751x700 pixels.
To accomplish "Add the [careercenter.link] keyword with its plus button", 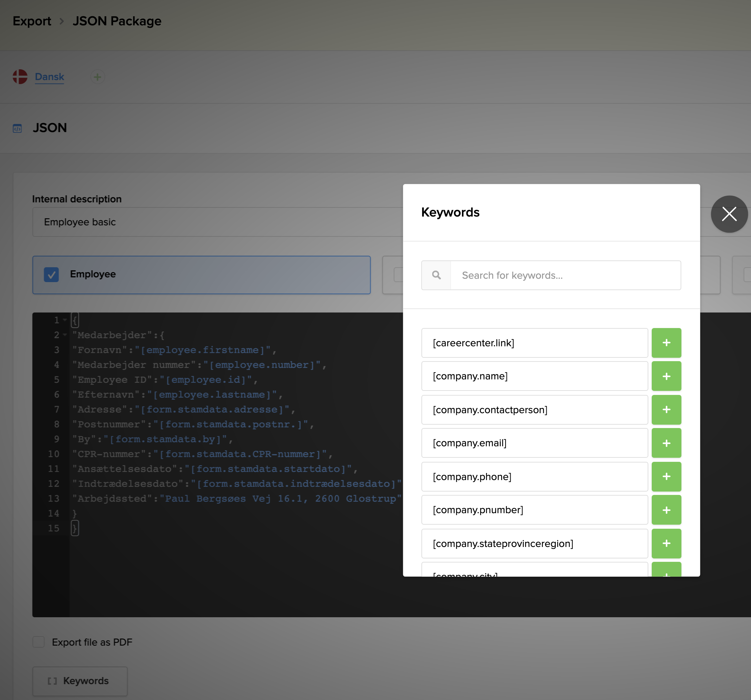I will tap(666, 343).
